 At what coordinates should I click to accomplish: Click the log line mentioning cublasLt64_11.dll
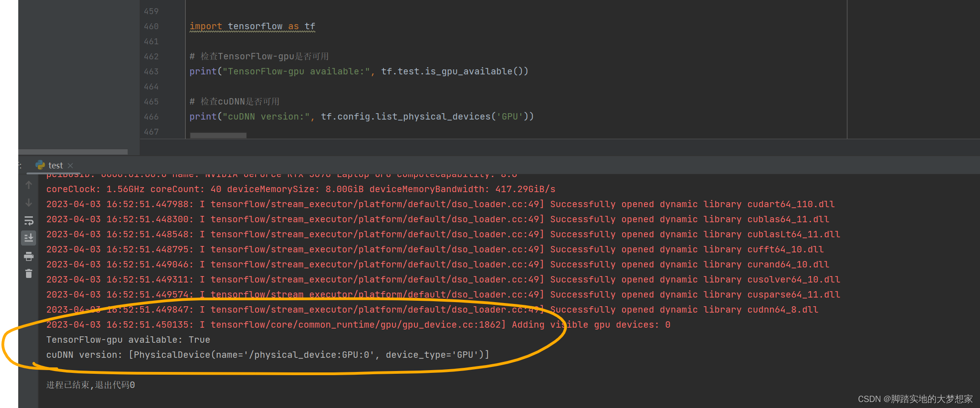click(x=443, y=235)
